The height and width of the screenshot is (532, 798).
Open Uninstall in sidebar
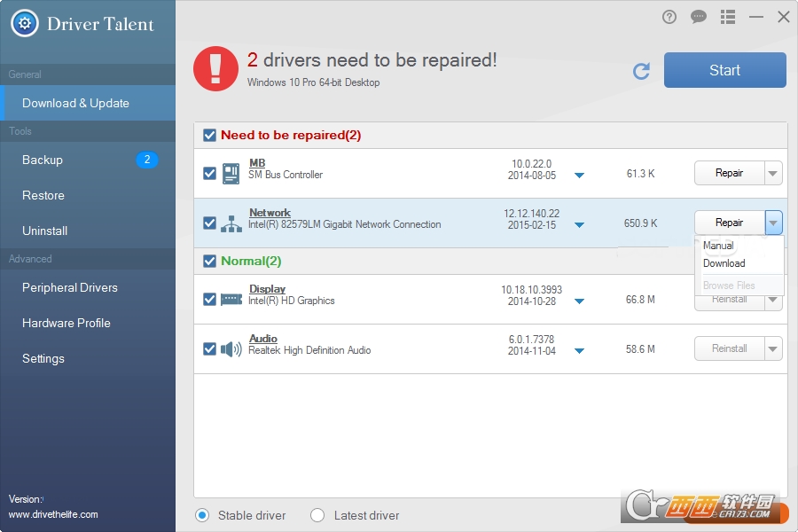click(88, 231)
